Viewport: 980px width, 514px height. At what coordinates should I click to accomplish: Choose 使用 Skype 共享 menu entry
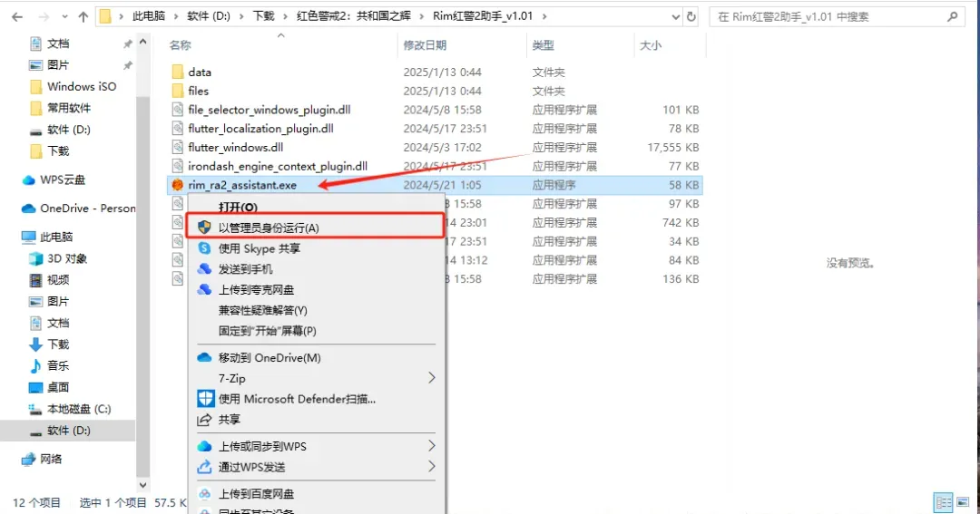[x=317, y=248]
